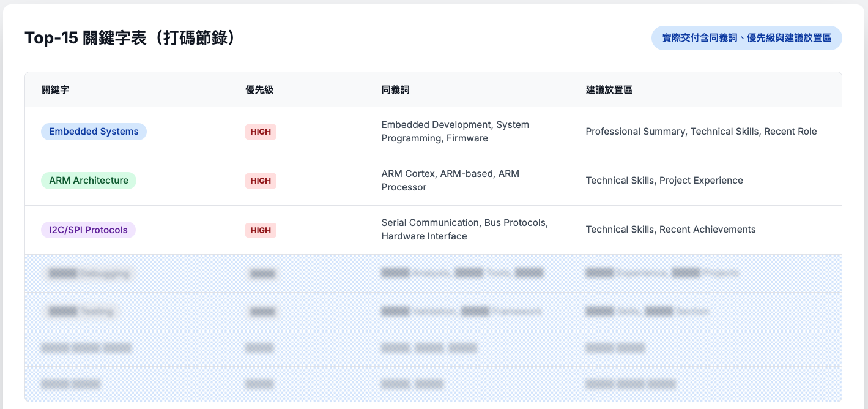Click the Embedded Systems keyword chip
The image size is (868, 409).
pyautogui.click(x=94, y=132)
